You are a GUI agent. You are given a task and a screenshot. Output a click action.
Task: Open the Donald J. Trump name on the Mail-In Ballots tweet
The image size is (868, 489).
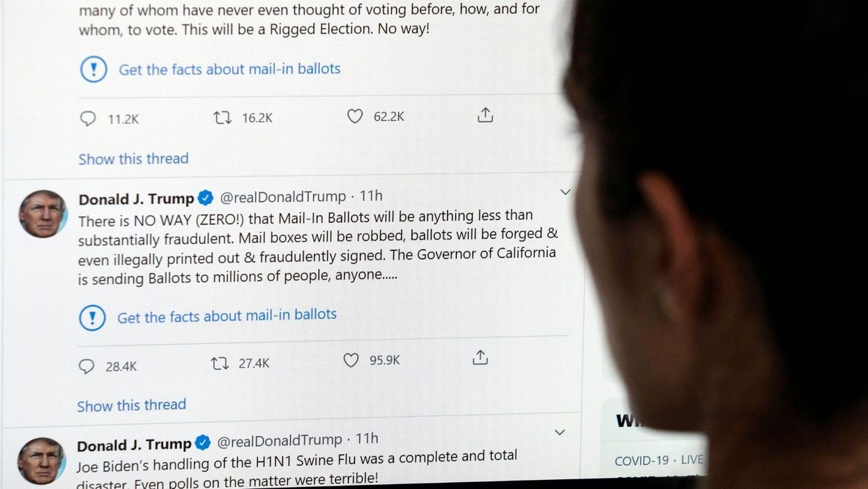click(x=137, y=199)
